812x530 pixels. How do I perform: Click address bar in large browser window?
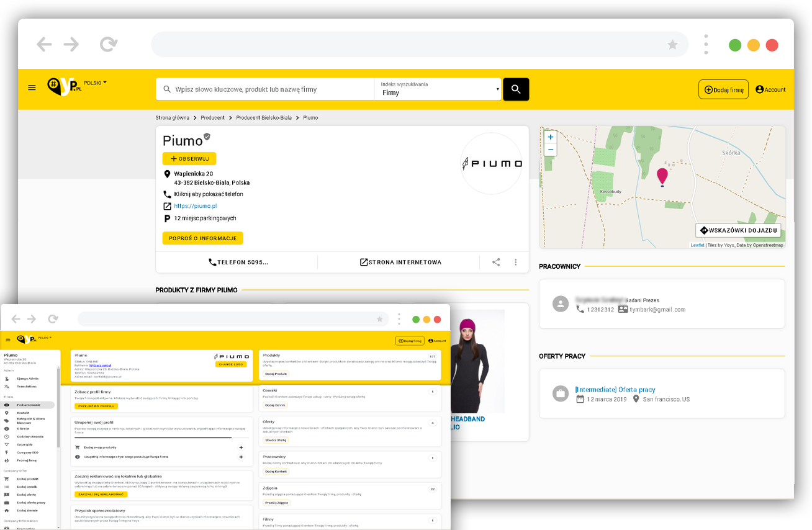pyautogui.click(x=420, y=45)
